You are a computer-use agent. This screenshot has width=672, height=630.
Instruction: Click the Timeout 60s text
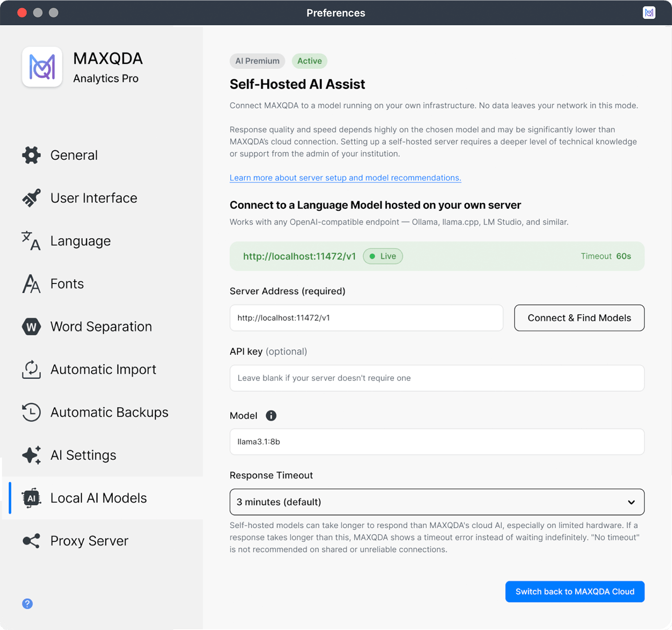pos(606,256)
